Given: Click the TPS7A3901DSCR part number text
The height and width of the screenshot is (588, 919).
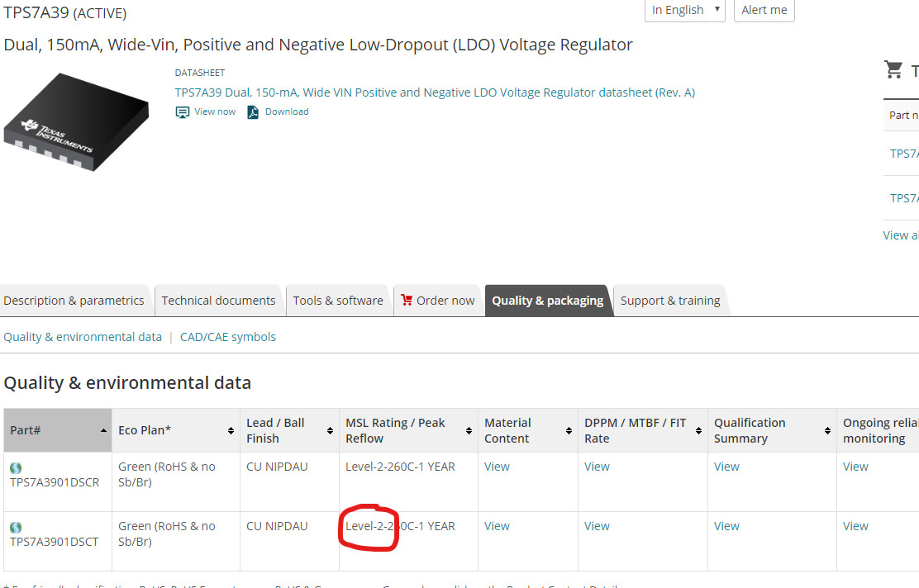Looking at the screenshot, I should (55, 482).
